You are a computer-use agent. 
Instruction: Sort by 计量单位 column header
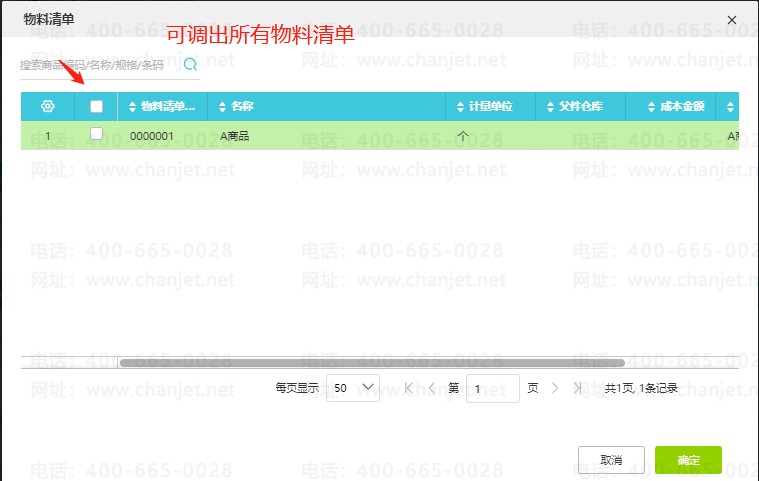coord(490,106)
